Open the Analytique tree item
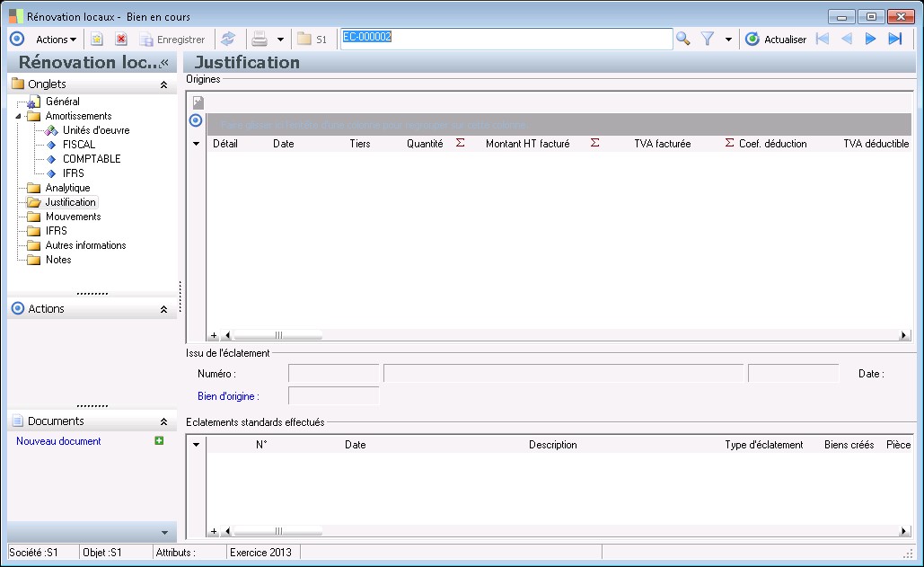This screenshot has width=924, height=567. [67, 188]
